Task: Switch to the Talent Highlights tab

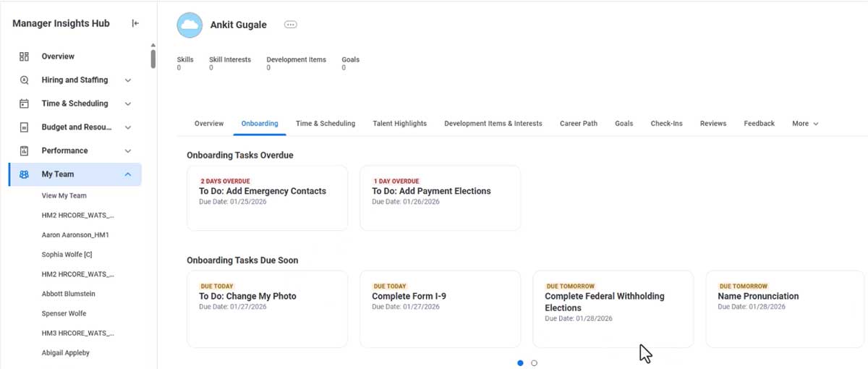Action: 399,124
